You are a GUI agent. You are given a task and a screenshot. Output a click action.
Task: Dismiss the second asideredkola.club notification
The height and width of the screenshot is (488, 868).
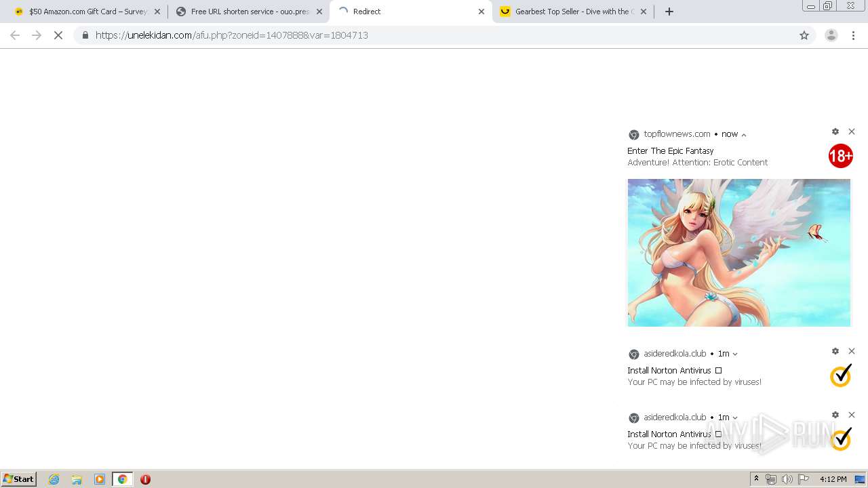click(x=852, y=415)
